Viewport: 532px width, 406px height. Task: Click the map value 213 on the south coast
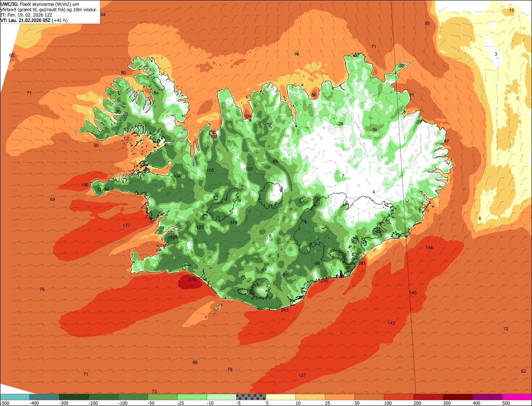pyautogui.click(x=285, y=310)
